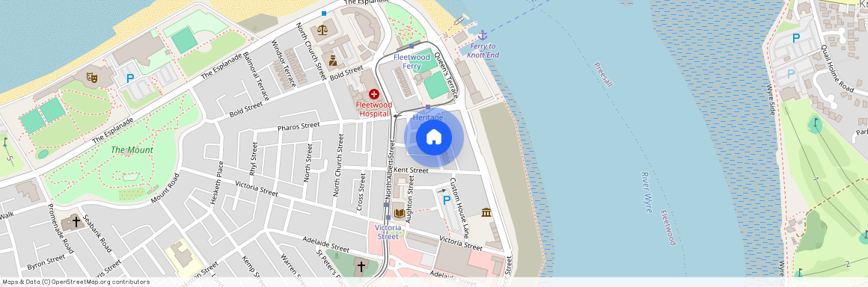868x287 pixels.
Task: Select the Promenade Road label
Action: click(x=61, y=228)
